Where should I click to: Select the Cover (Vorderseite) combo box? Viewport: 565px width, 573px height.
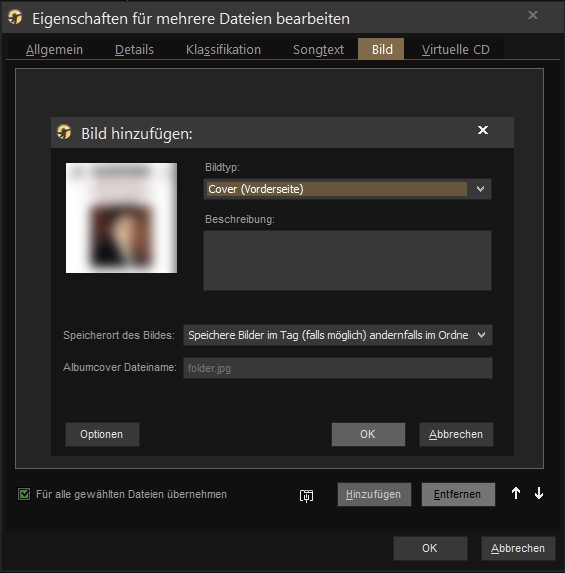347,189
